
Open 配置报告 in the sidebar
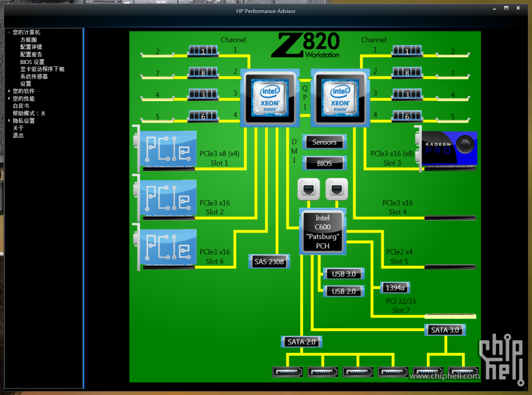point(31,54)
